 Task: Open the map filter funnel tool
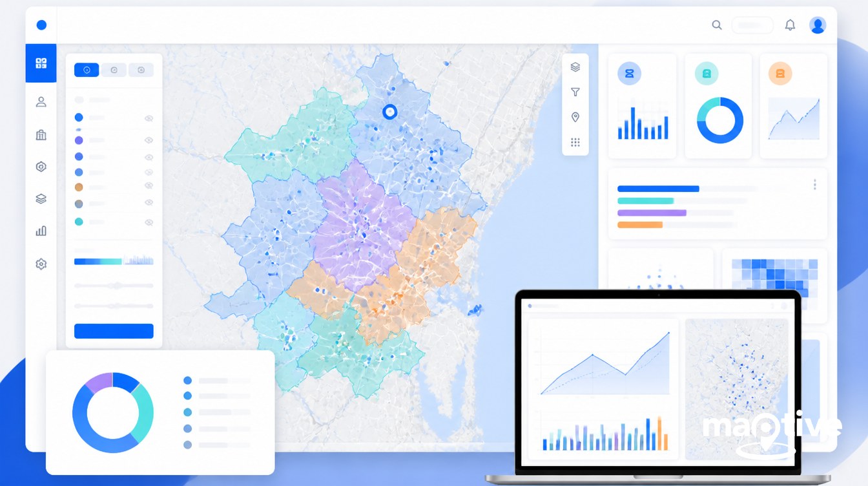tap(575, 92)
